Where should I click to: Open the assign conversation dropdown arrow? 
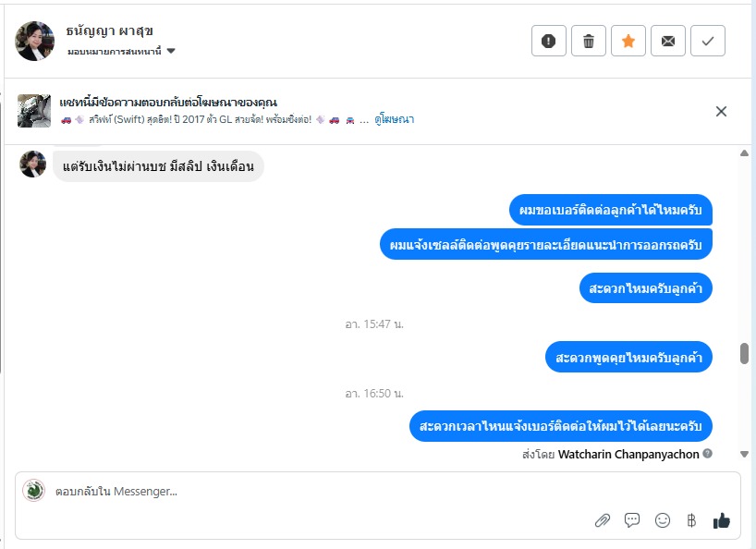(x=171, y=51)
